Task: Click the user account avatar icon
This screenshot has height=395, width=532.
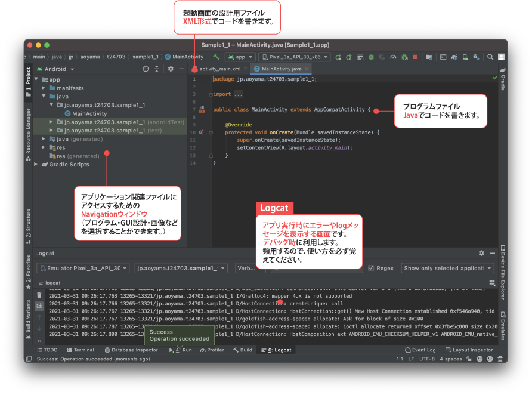Action: pos(501,57)
